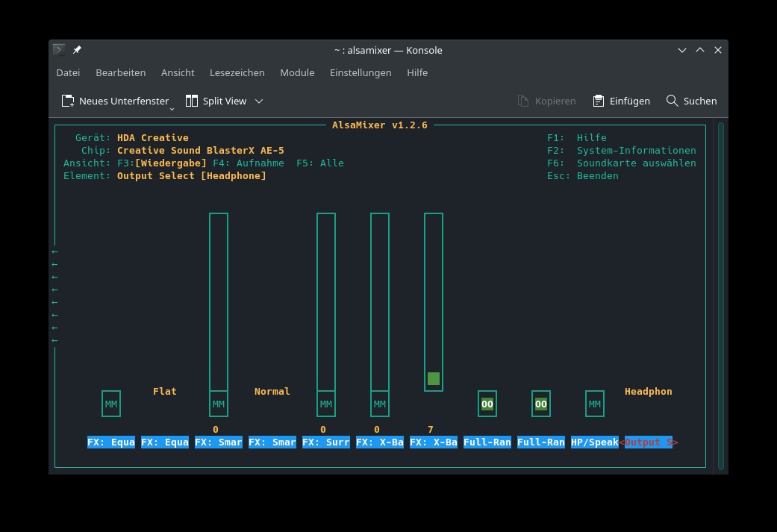Mute the second Full-Ran channel (OO box)
Image resolution: width=777 pixels, height=532 pixels.
(540, 404)
